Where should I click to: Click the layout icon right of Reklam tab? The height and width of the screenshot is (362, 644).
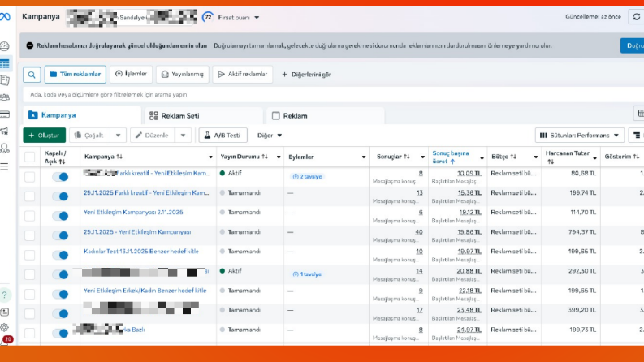(640, 114)
